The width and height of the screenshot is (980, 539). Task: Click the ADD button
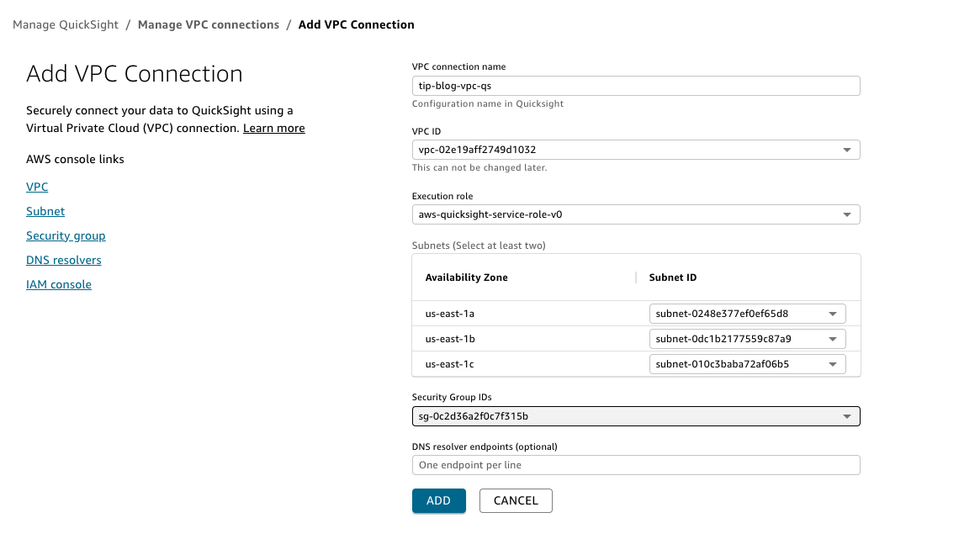[439, 501]
